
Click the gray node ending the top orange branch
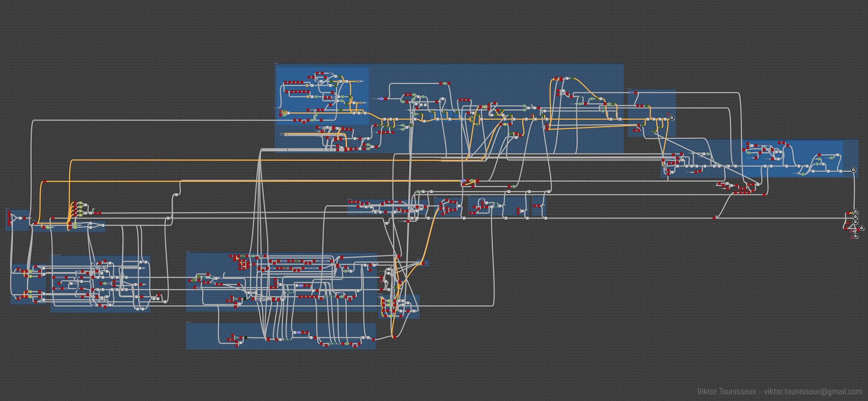click(x=358, y=81)
